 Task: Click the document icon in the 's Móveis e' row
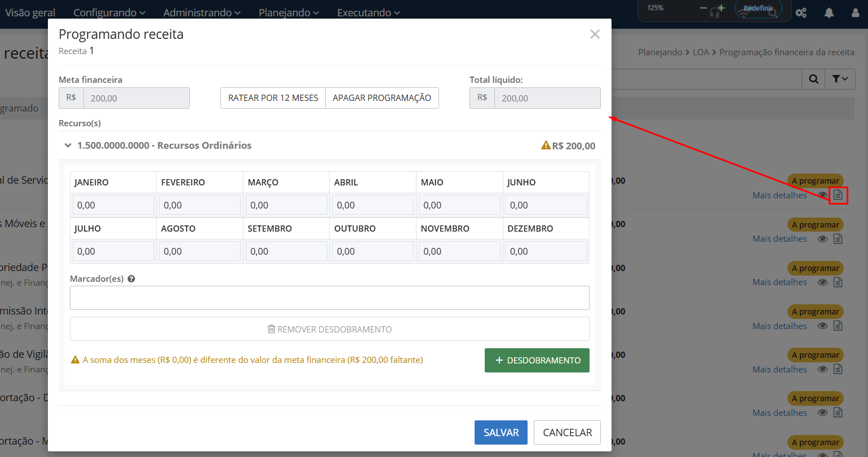[x=838, y=239]
